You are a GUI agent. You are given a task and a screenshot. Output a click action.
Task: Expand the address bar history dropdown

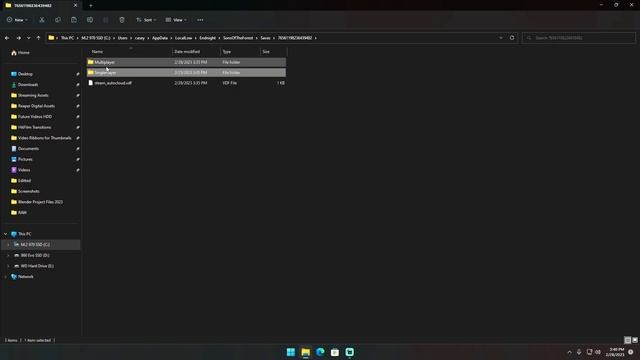(501, 38)
